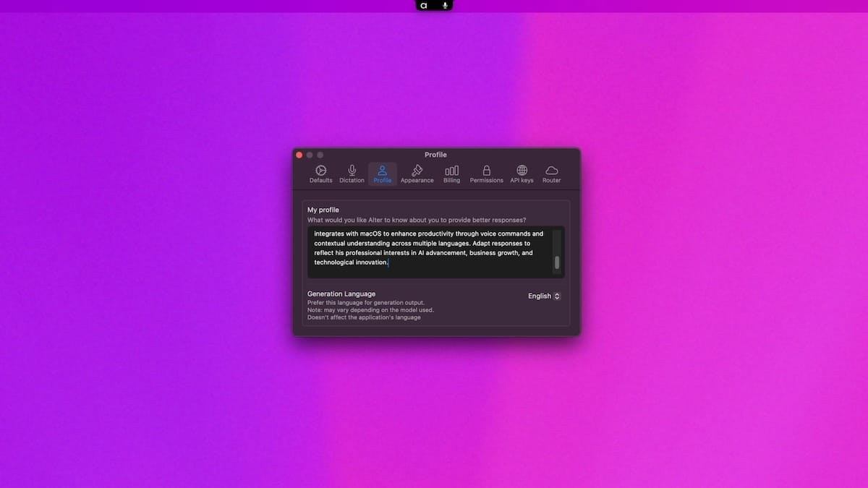Click the "What would you like Alter to know" prompt
868x488 pixels.
417,220
